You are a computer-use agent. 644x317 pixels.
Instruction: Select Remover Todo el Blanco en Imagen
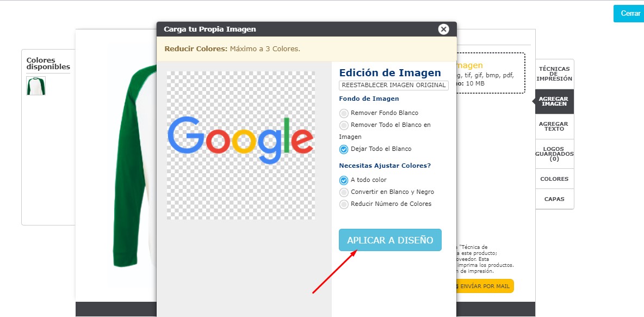(x=344, y=125)
